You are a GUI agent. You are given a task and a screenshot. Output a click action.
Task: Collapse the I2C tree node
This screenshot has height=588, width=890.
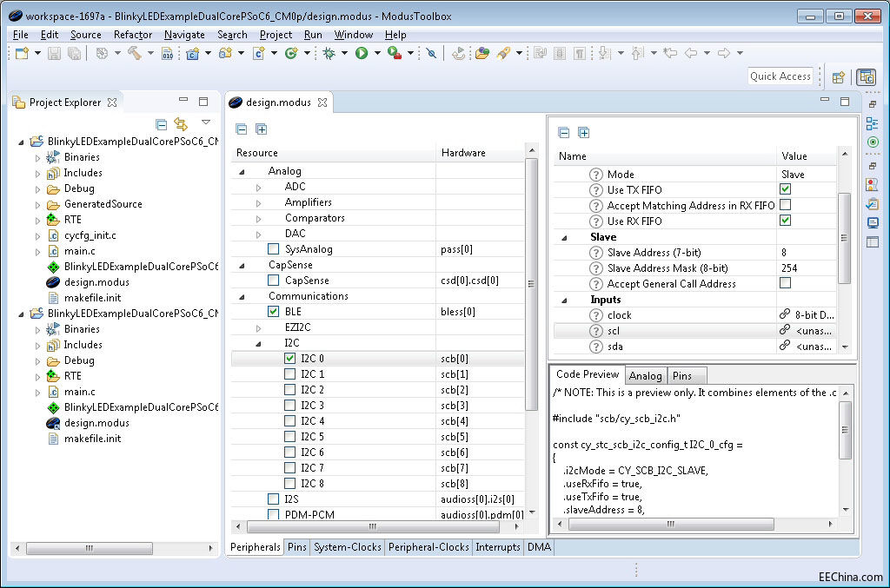pyautogui.click(x=258, y=344)
